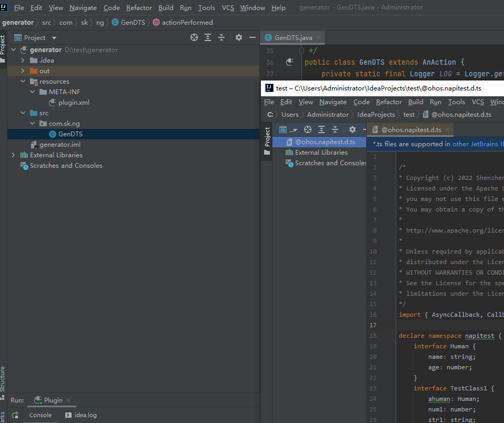Screen dimensions: 504x423
Task: Click Expand All icon in test window toolbar
Action: [x=321, y=129]
